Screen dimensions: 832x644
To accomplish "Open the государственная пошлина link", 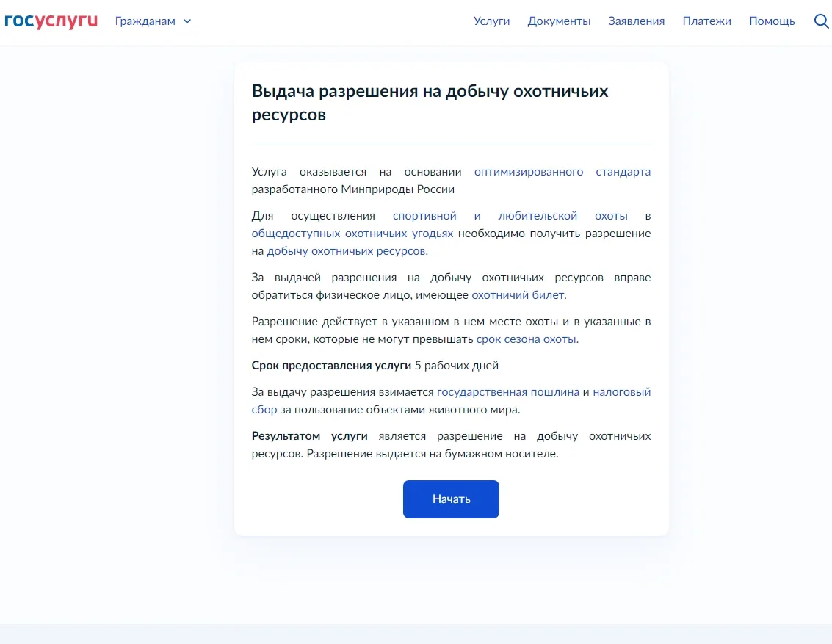I will 508,392.
